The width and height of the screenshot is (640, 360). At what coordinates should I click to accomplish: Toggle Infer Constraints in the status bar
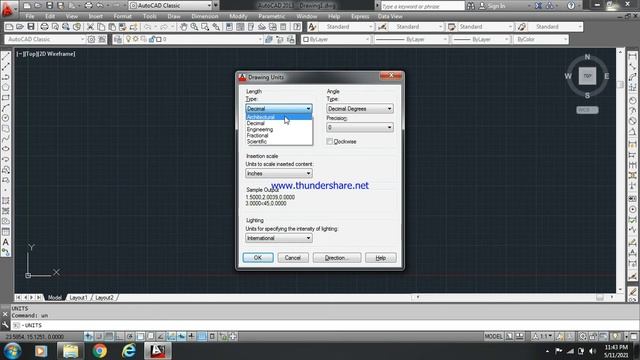tap(88, 336)
